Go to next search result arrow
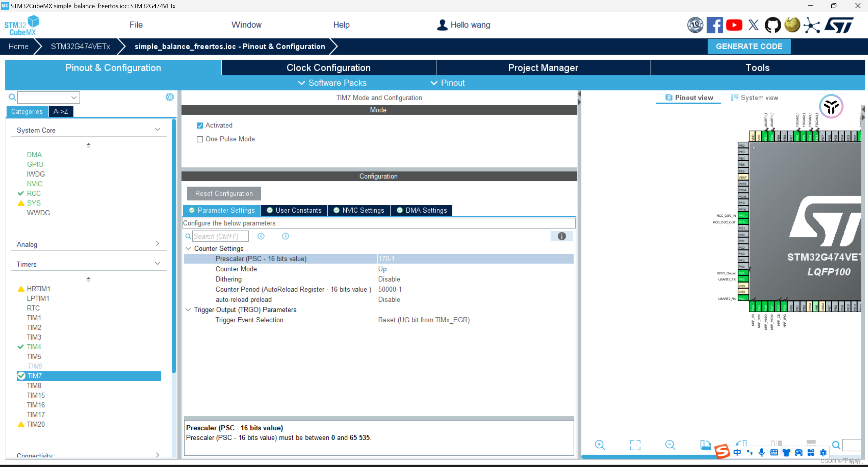This screenshot has height=467, width=868. 285,236
